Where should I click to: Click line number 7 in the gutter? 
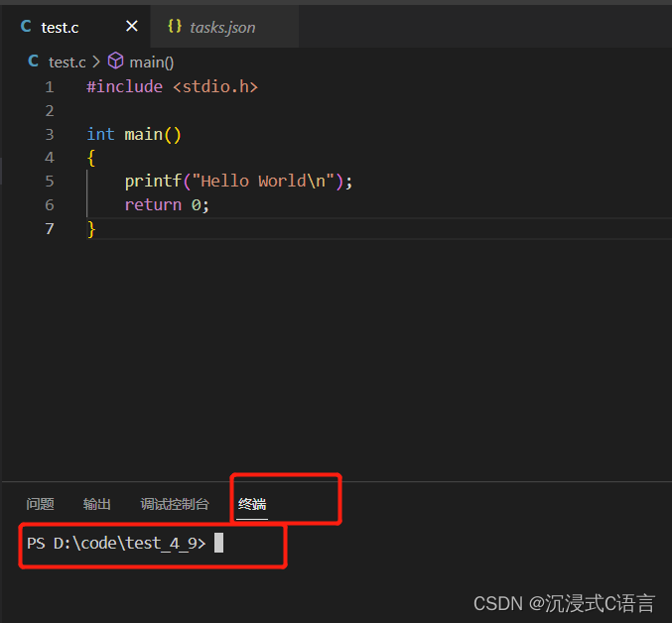(50, 228)
